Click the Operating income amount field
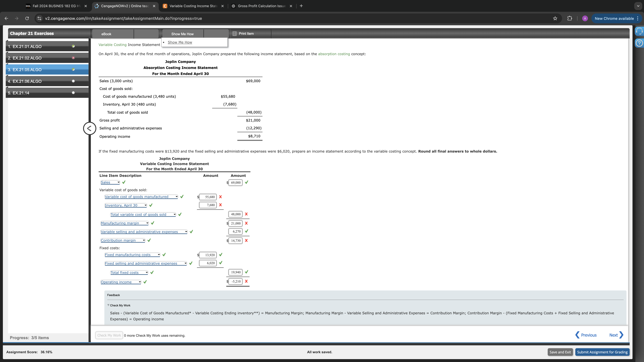644x362 pixels. (x=235, y=282)
